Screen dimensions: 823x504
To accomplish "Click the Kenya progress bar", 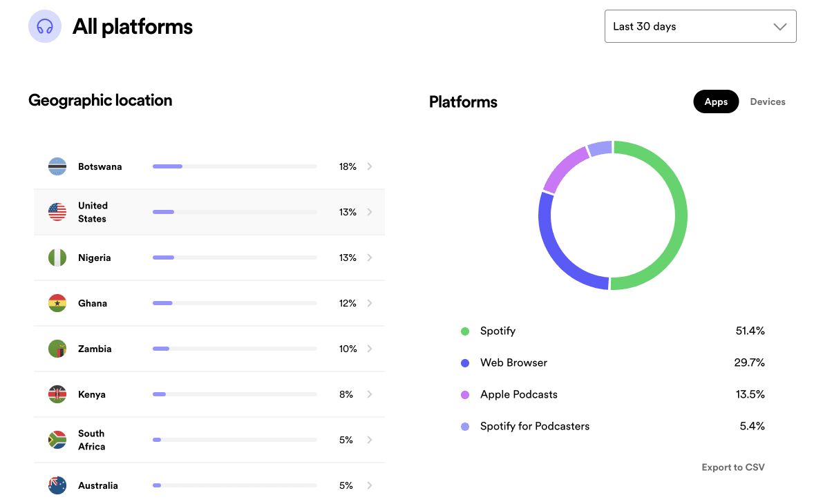I will (x=235, y=394).
